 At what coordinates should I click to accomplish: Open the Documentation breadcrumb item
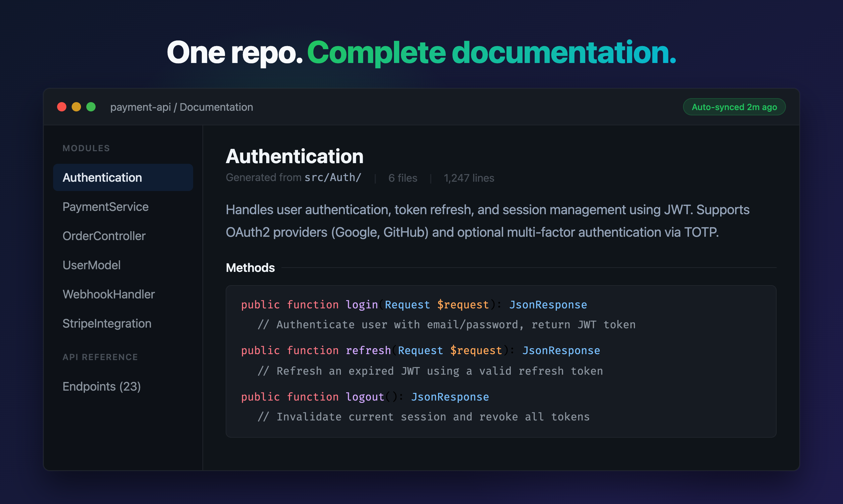tap(216, 107)
